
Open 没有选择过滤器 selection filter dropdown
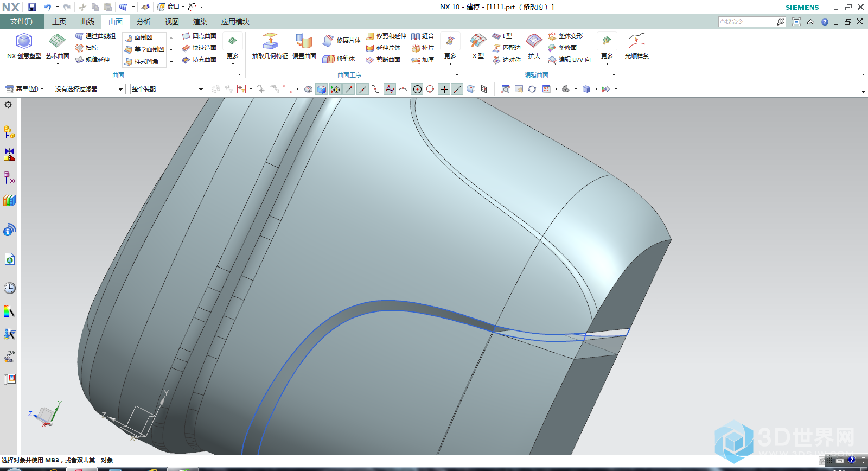[90, 89]
